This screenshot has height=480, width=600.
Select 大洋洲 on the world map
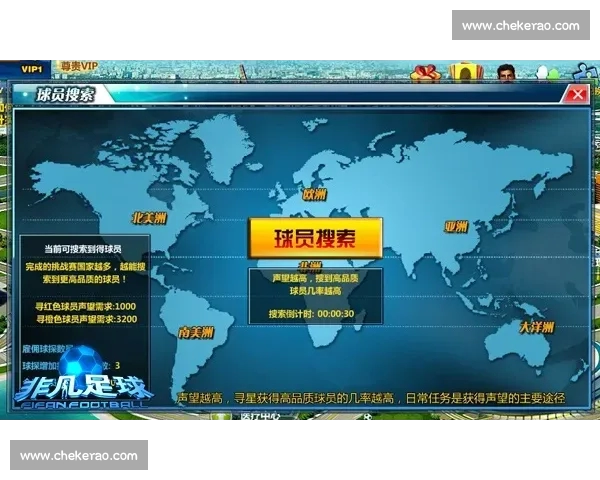point(537,327)
